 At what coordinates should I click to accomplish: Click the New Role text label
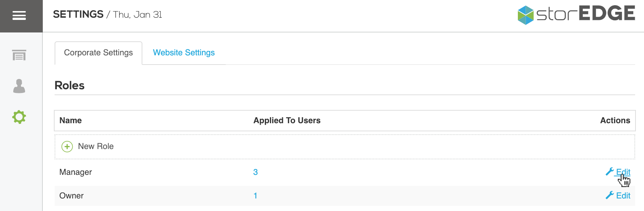[96, 146]
